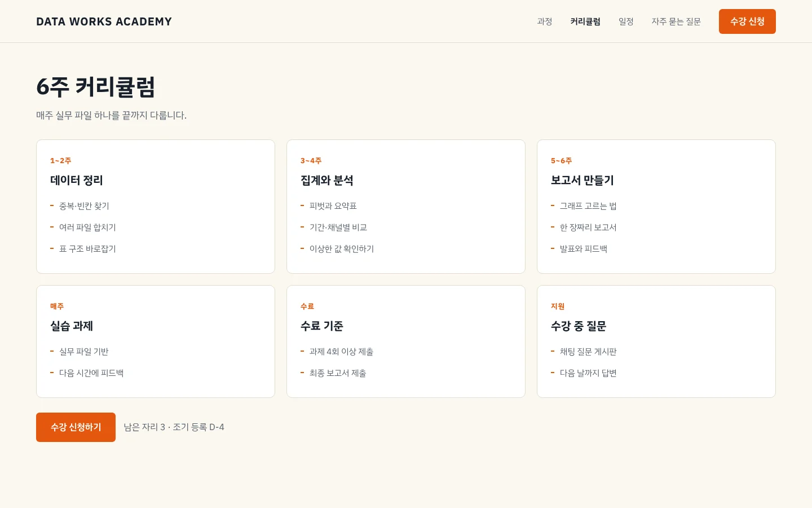Click the 5~6주 label
The height and width of the screenshot is (508, 812).
tap(561, 161)
